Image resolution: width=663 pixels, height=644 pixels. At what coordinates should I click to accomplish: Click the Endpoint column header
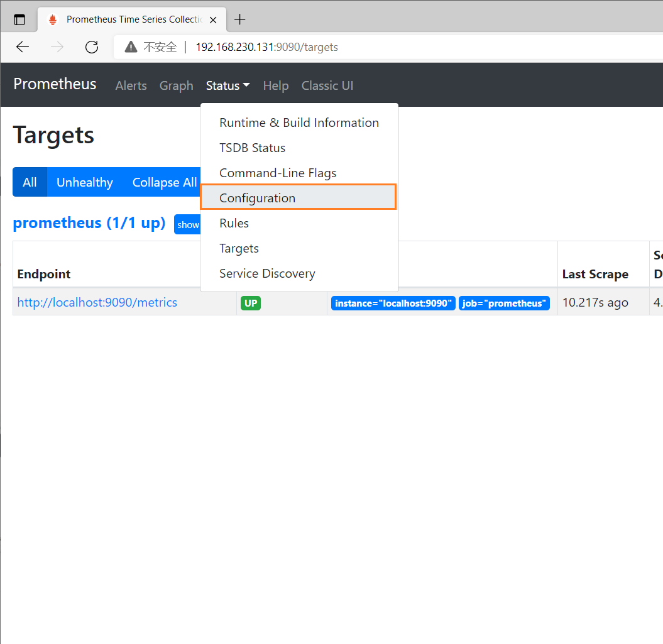tap(44, 274)
